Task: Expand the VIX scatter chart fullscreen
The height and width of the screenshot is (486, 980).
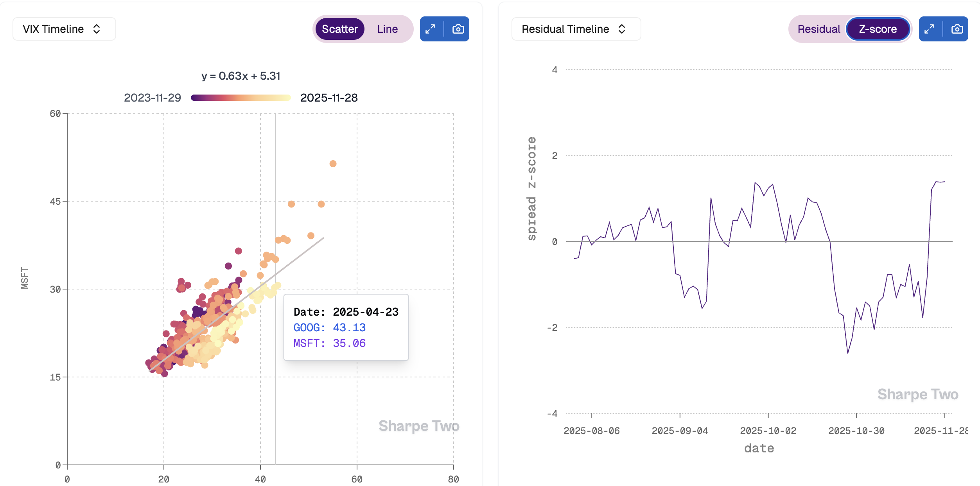Action: pos(431,29)
